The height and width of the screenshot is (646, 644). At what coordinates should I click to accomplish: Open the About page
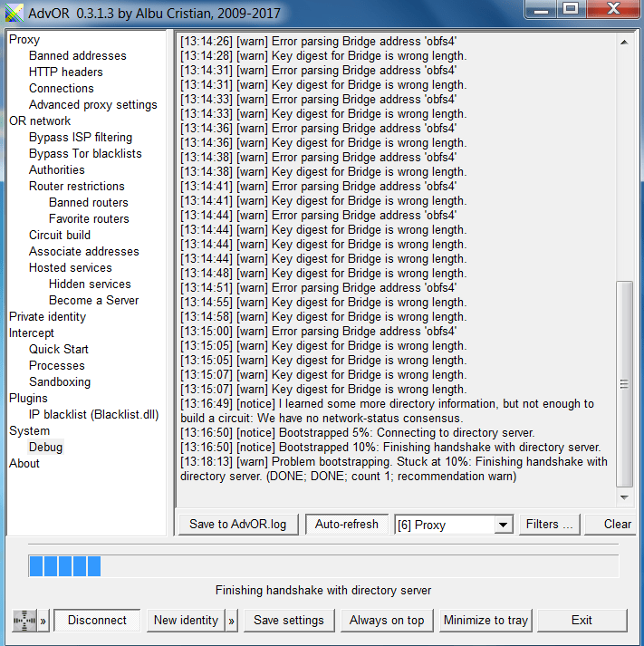(24, 464)
